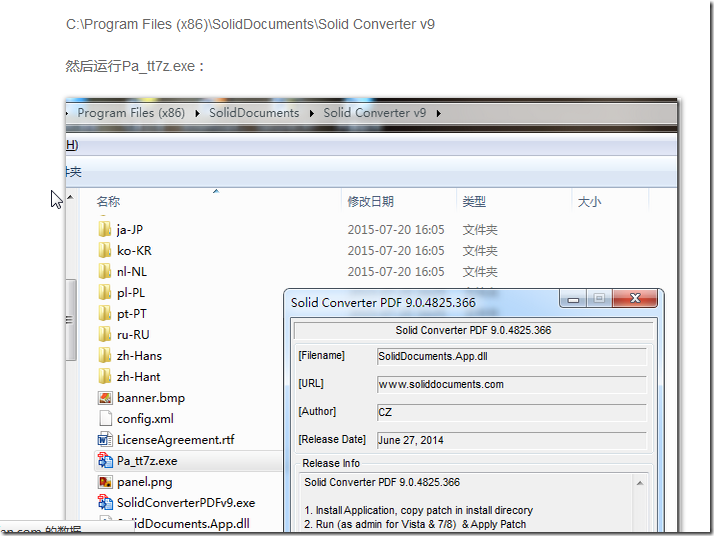The height and width of the screenshot is (536, 714).
Task: Select file name SolidConverterPDFv9.exe
Action: [186, 503]
